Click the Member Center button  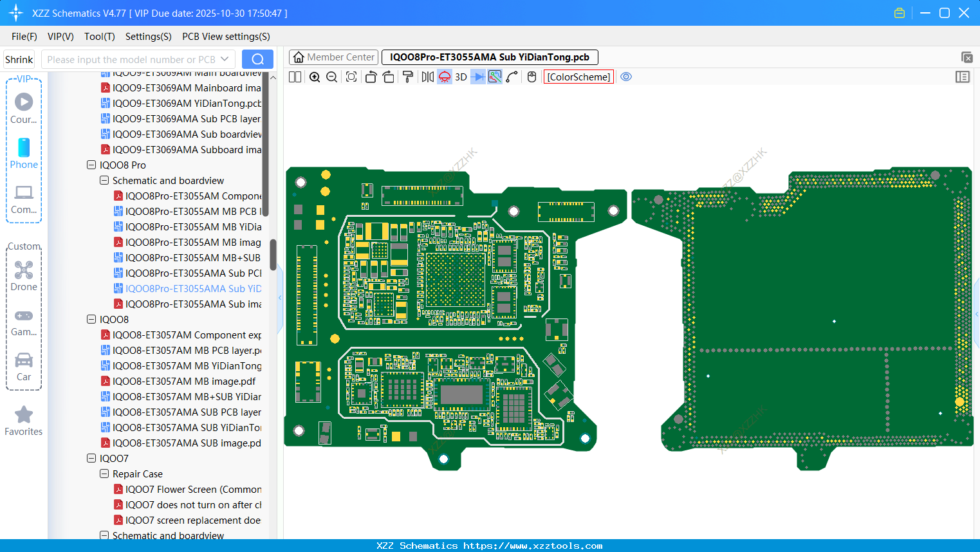pos(334,57)
